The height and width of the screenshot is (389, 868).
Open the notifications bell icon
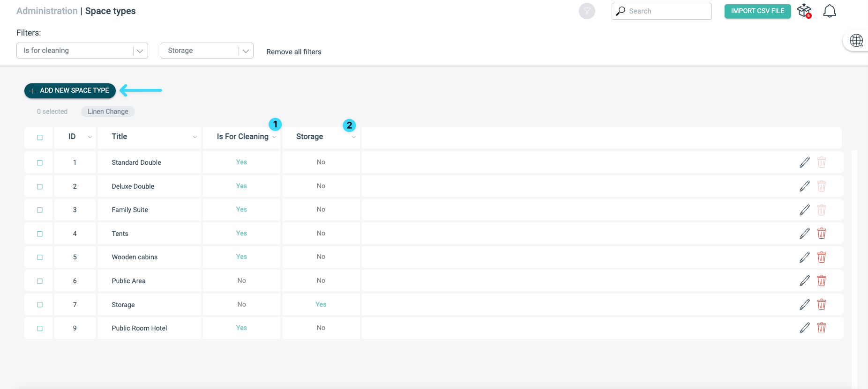click(830, 11)
